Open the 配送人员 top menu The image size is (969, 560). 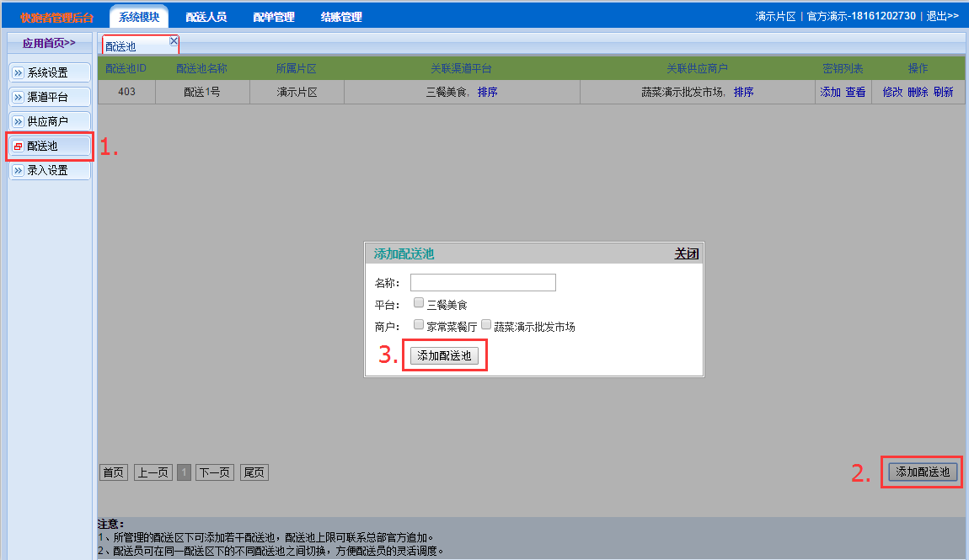[x=206, y=17]
